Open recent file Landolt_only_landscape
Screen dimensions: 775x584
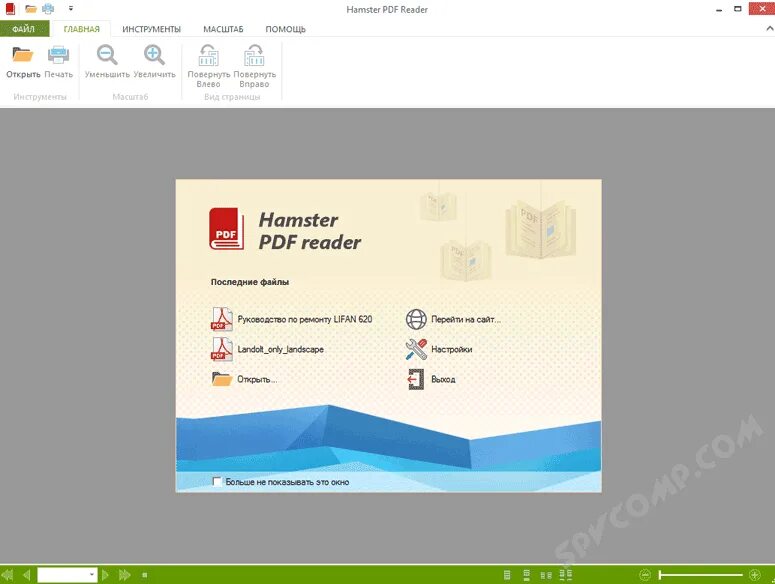(x=280, y=349)
